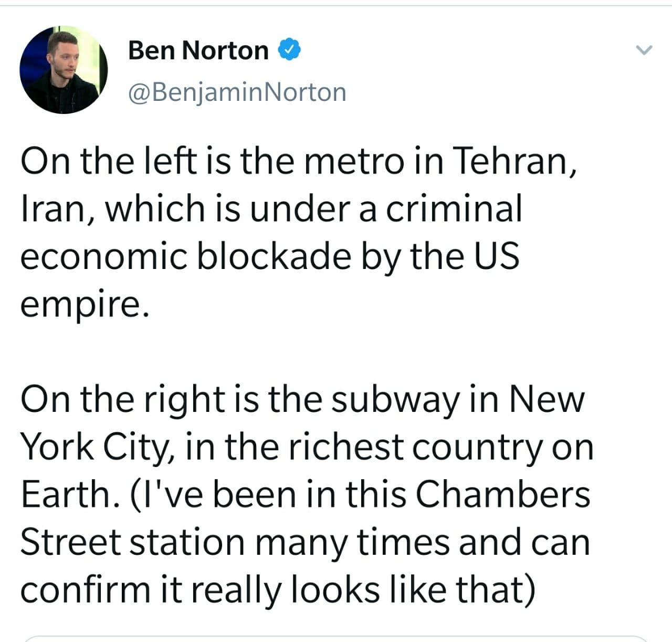Open the tweet options chevron

pos(644,50)
